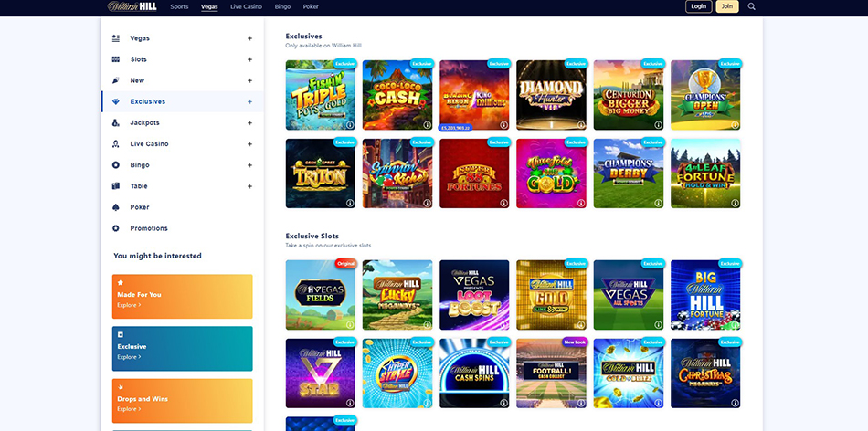The width and height of the screenshot is (868, 431).
Task: Open Live Casino in top navigation
Action: pyautogui.click(x=247, y=6)
